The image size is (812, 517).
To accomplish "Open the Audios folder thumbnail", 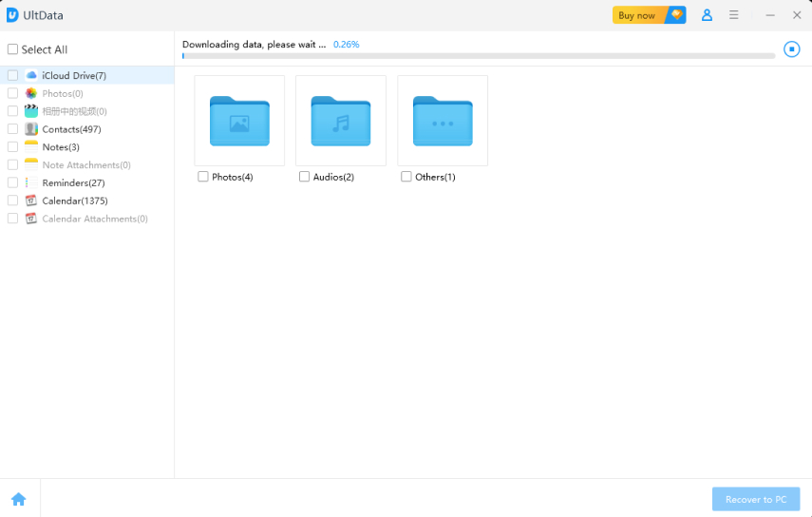I will pos(341,121).
